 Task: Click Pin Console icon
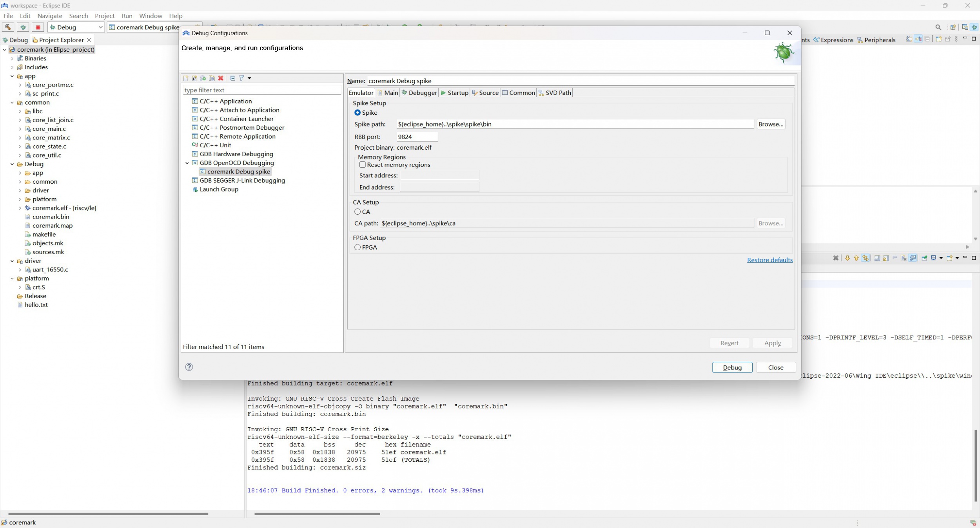click(924, 258)
